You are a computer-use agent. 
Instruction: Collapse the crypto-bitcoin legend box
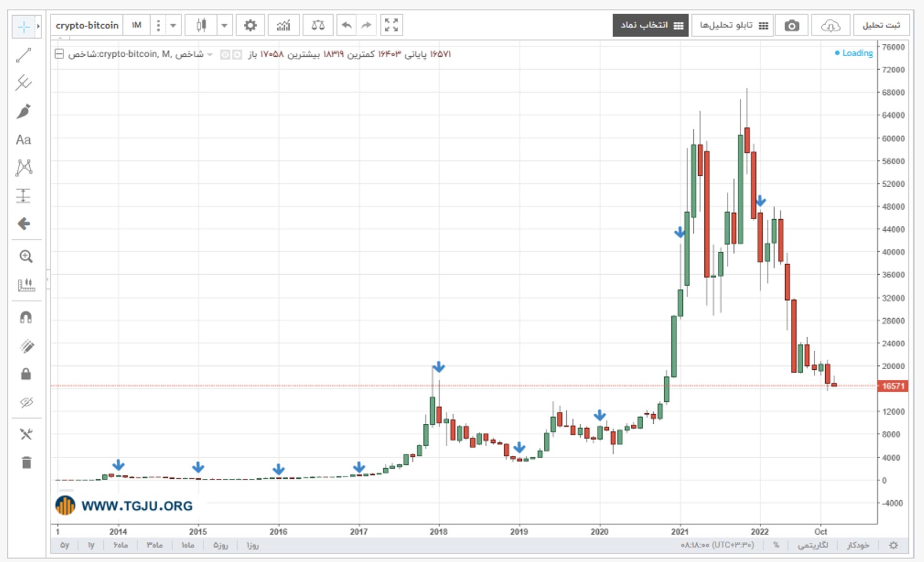pyautogui.click(x=59, y=54)
